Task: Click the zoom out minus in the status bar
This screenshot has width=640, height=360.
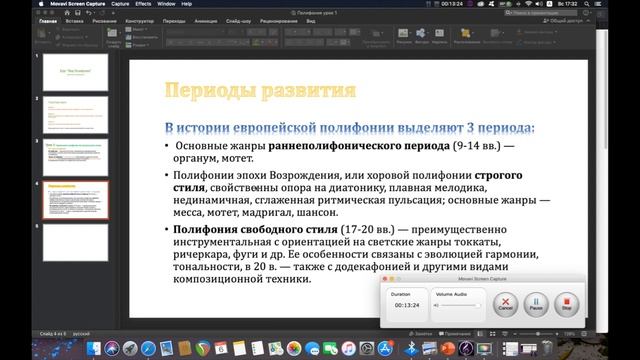Action: (x=515, y=334)
